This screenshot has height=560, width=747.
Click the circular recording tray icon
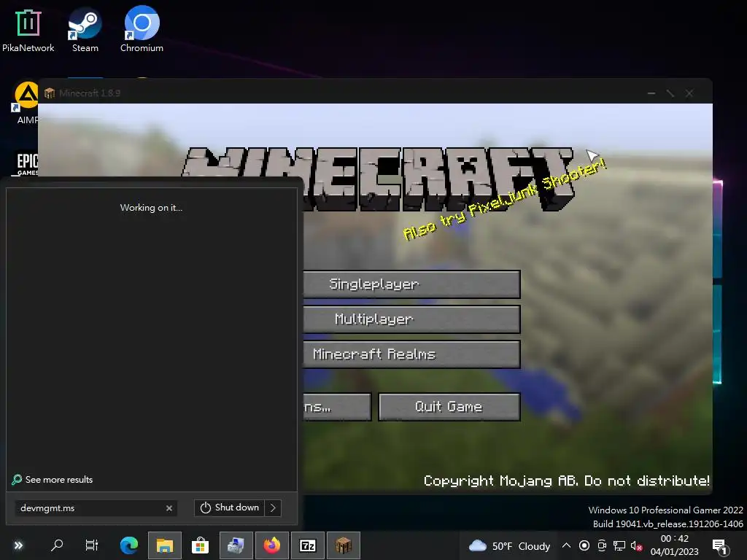(584, 545)
